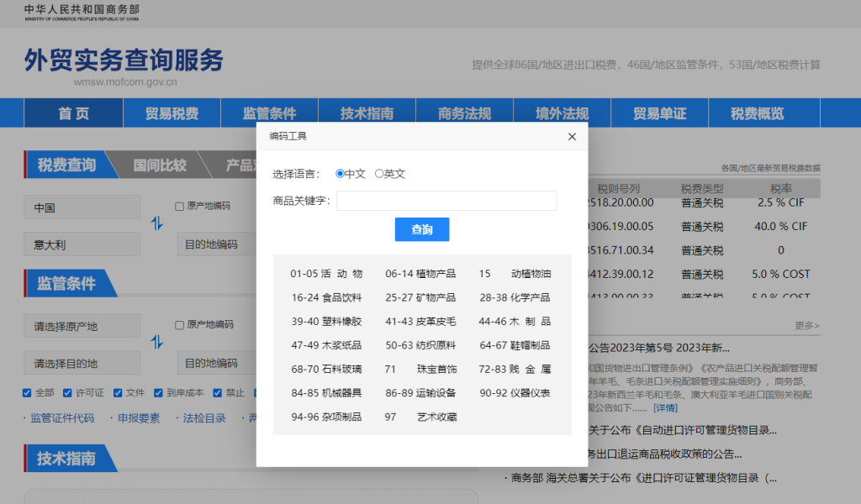
Task: Choose category 90-92 仪器仪表
Action: click(515, 393)
